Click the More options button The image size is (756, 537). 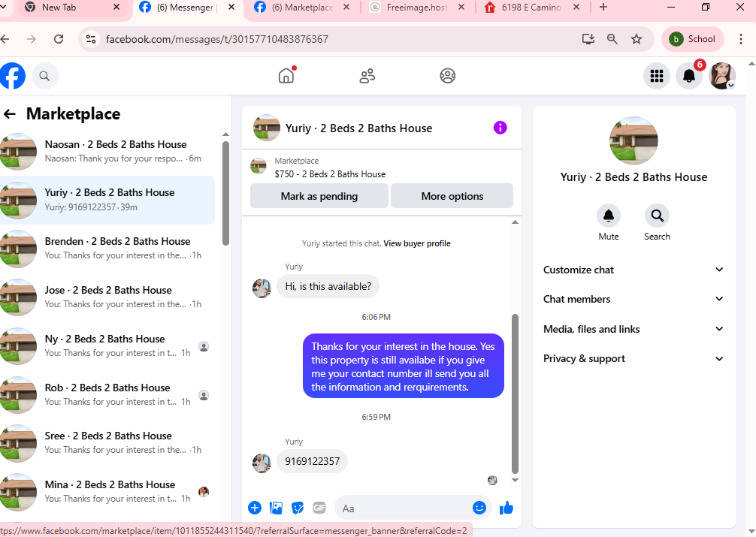pyautogui.click(x=452, y=196)
